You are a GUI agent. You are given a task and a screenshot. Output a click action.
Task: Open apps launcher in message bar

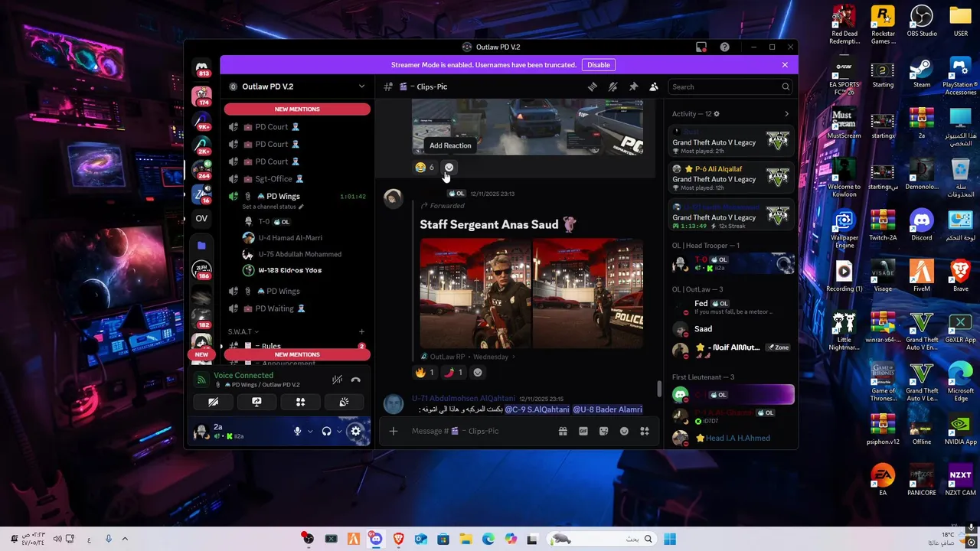click(645, 431)
